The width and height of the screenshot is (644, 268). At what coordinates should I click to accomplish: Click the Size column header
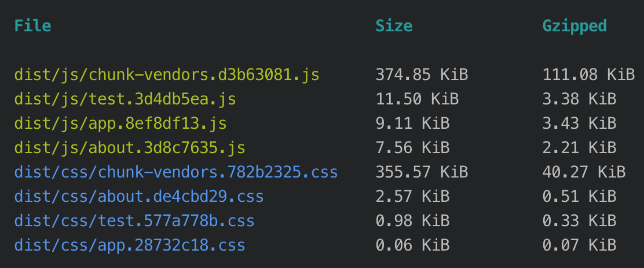tap(394, 26)
